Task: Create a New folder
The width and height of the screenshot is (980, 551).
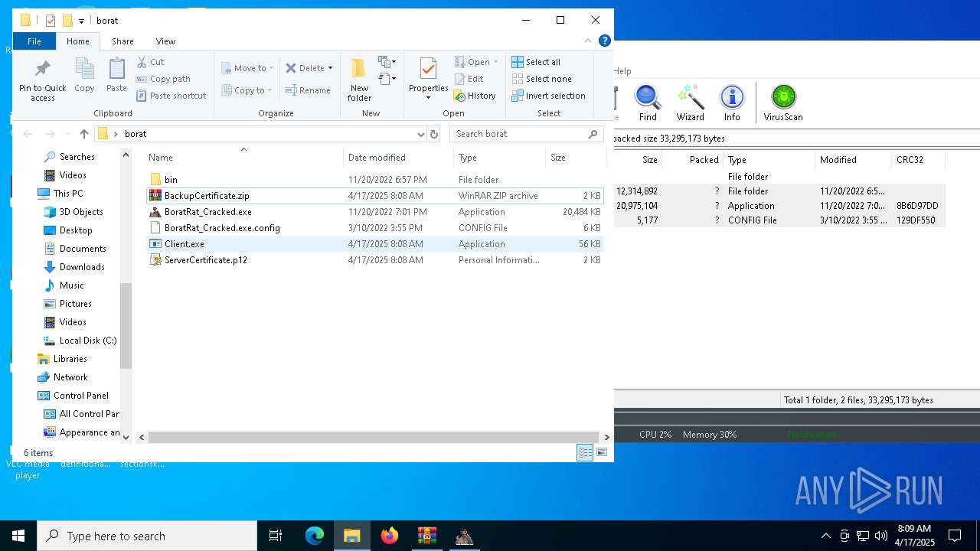Action: click(359, 80)
